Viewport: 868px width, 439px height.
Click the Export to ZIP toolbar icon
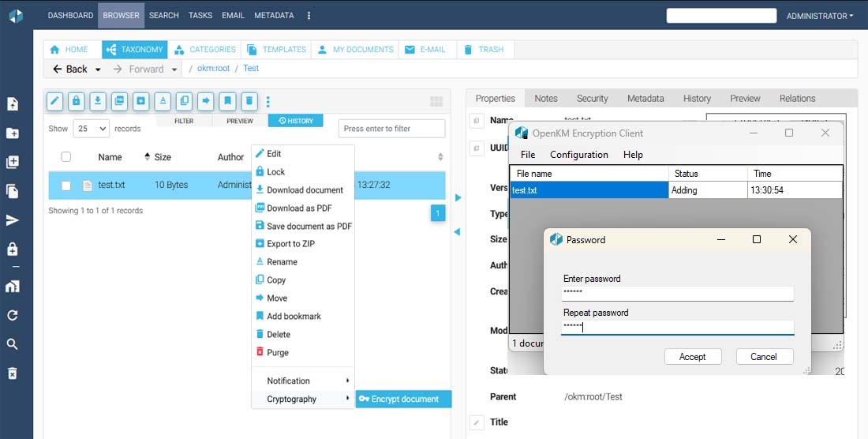tap(140, 101)
